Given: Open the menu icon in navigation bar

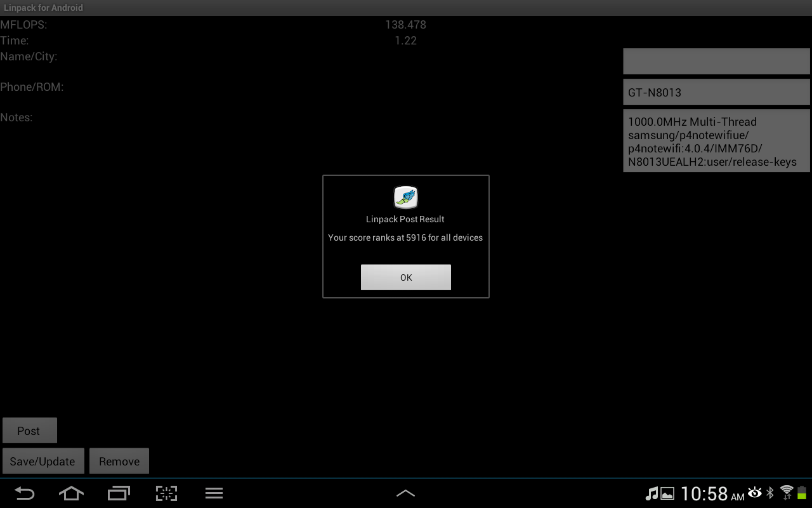Looking at the screenshot, I should tap(214, 493).
